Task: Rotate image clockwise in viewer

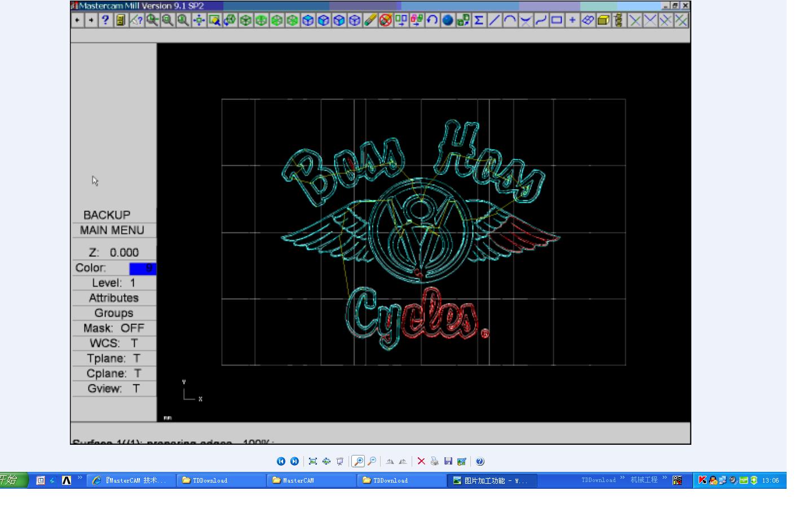Action: tap(390, 461)
